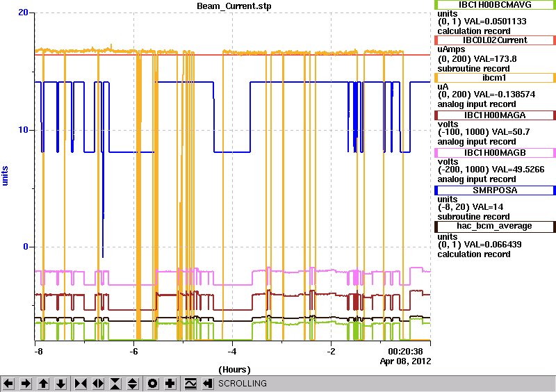Pan the plot upward with the up arrow
The width and height of the screenshot is (556, 392).
coord(43,384)
